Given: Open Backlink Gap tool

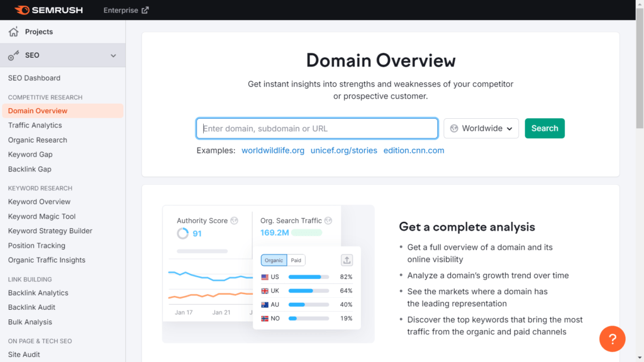Looking at the screenshot, I should pos(30,169).
